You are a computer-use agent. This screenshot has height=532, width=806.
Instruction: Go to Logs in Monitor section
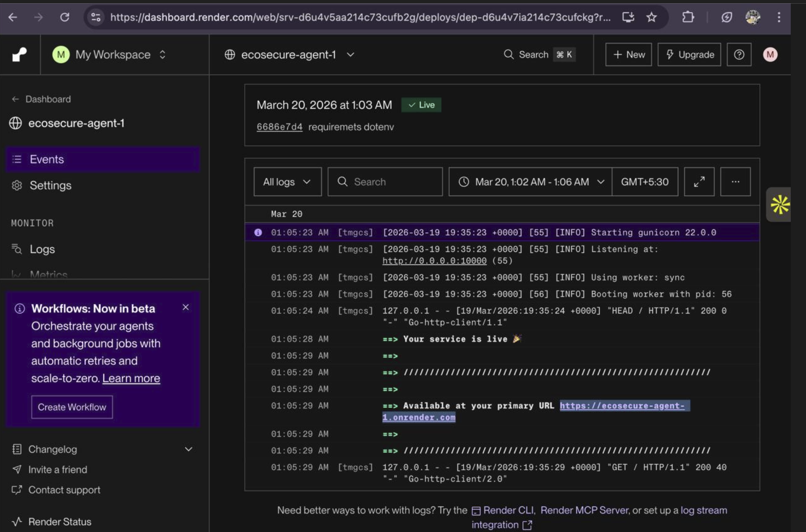click(x=42, y=249)
